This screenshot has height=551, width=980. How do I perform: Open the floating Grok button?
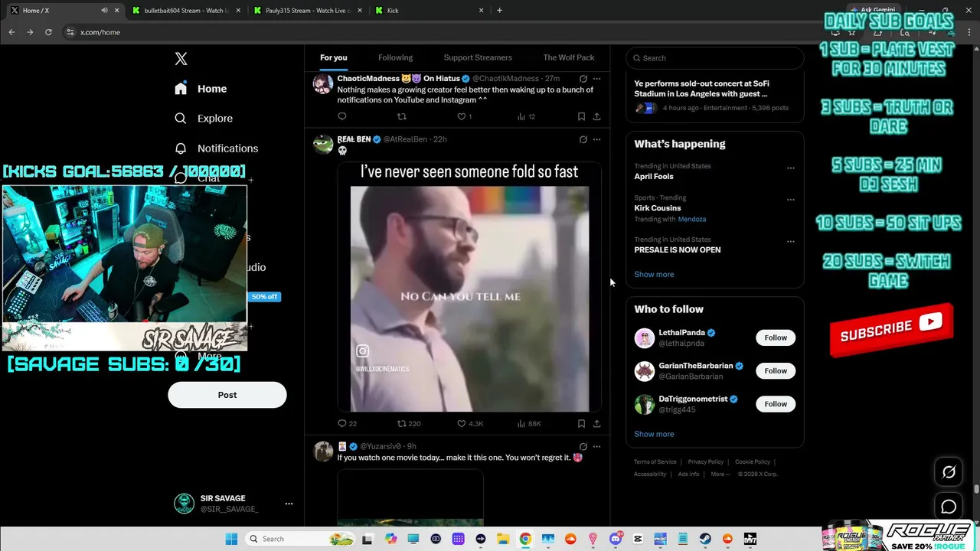[x=949, y=472]
